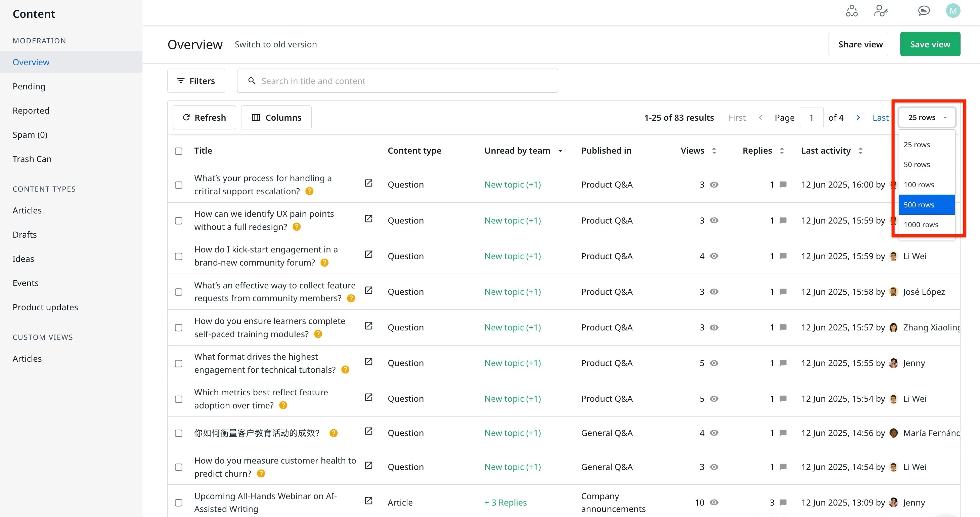Click the community groups icon in header
980x517 pixels.
[x=851, y=11]
